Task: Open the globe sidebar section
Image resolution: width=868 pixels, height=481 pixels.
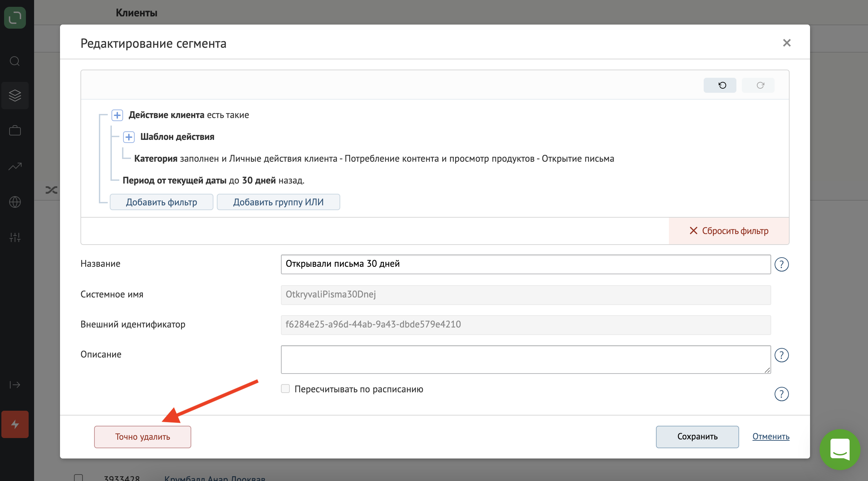Action: [x=15, y=202]
